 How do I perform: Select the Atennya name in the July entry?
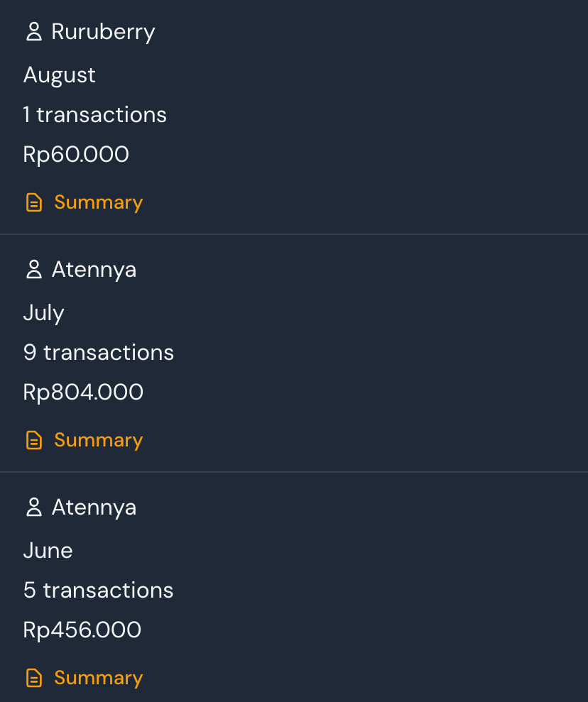(x=94, y=270)
